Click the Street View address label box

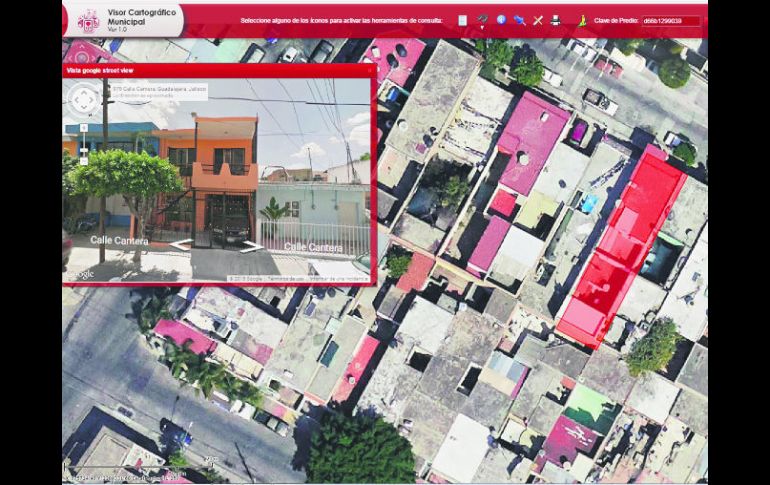[160, 91]
